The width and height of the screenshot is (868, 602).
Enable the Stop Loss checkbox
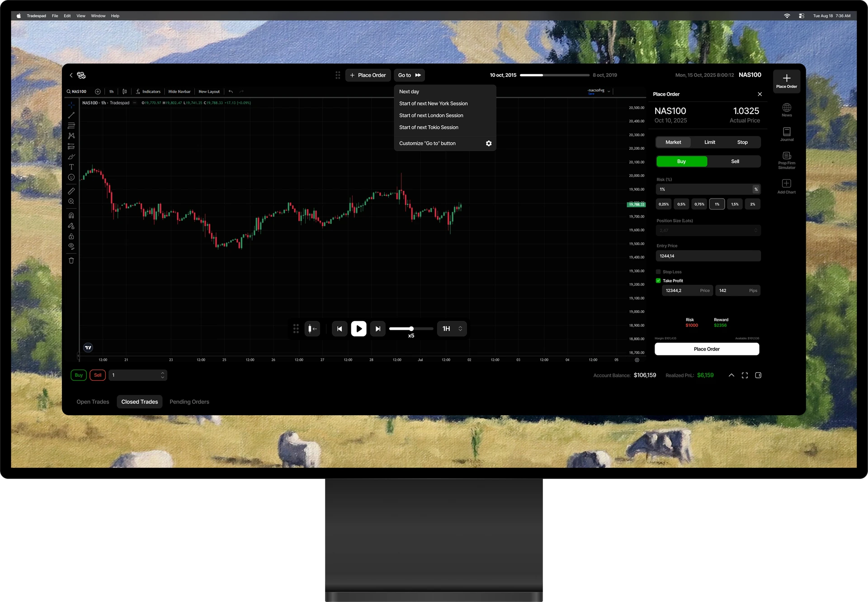pyautogui.click(x=659, y=272)
